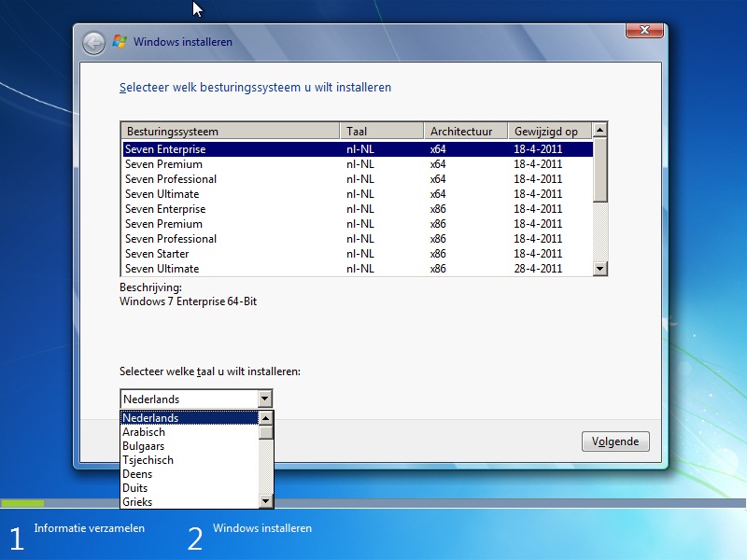Select the Seven Enterprise x86 row

pyautogui.click(x=358, y=209)
